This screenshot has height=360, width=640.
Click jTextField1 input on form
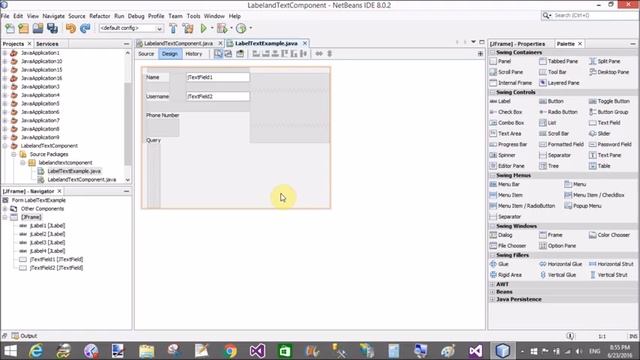(x=218, y=77)
